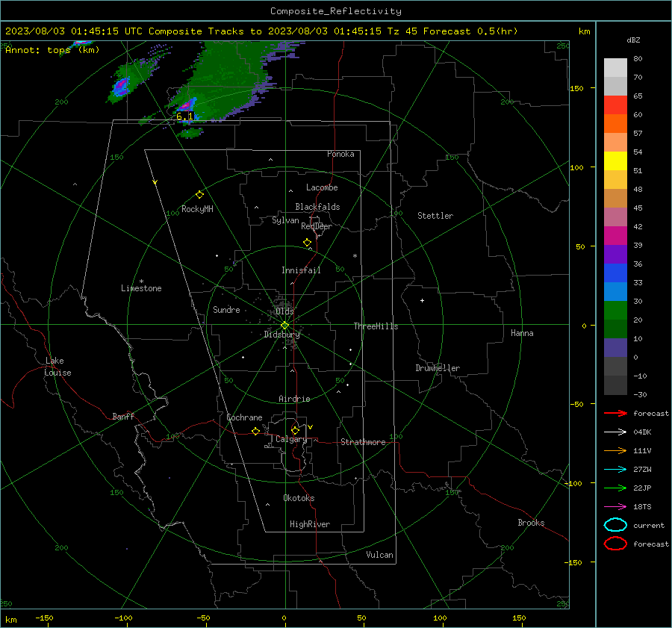Viewport: 672px width, 628px height.
Task: Click the Blackfalds city label
Action: [x=317, y=207]
